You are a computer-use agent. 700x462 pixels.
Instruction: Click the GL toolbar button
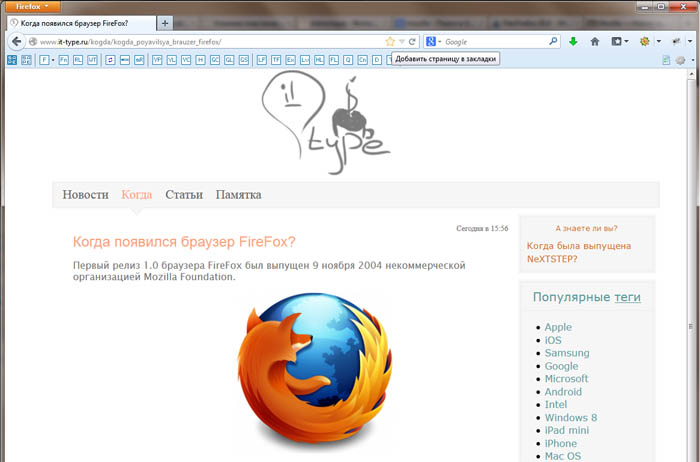pos(229,60)
